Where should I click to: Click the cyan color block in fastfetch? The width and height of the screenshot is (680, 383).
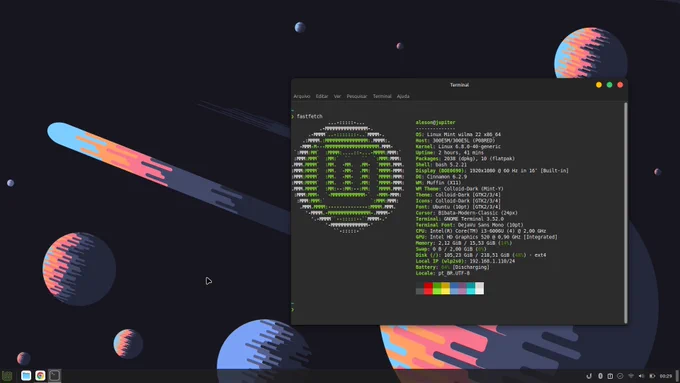pos(471,288)
